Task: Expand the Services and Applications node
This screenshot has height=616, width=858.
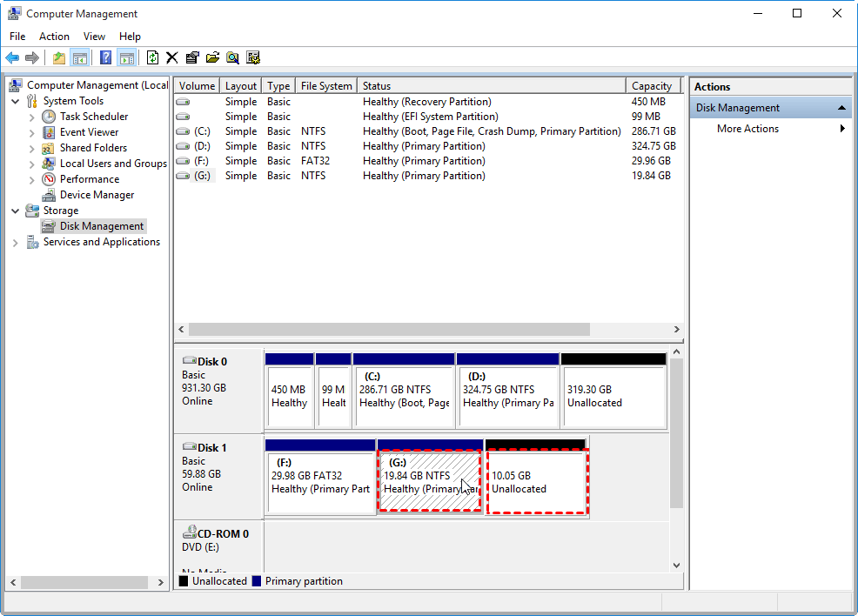Action: tap(15, 242)
